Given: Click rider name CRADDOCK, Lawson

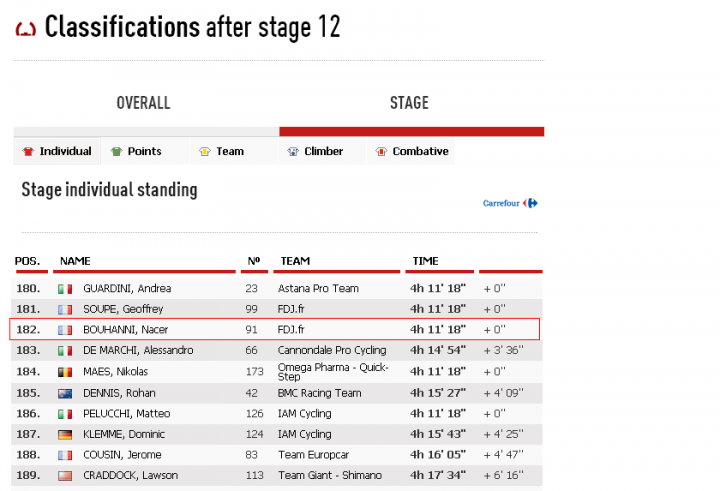Looking at the screenshot, I should tap(126, 476).
